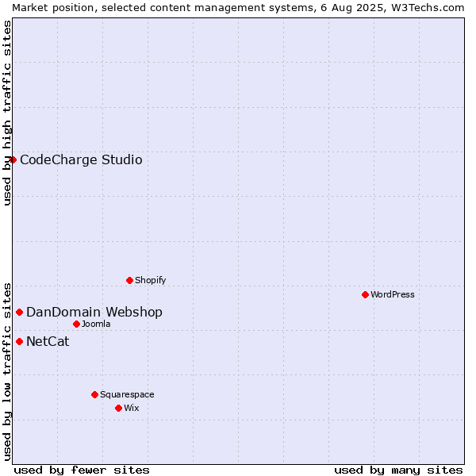This screenshot has width=476, height=476.
Task: Click the NetCat red marker
Action: [x=19, y=342]
